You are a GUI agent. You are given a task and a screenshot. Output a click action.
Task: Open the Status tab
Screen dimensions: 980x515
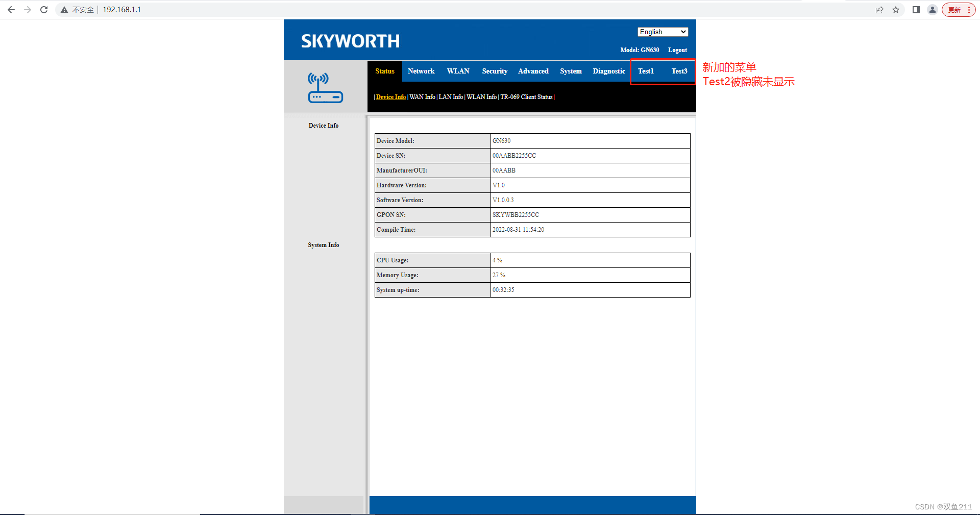click(385, 71)
